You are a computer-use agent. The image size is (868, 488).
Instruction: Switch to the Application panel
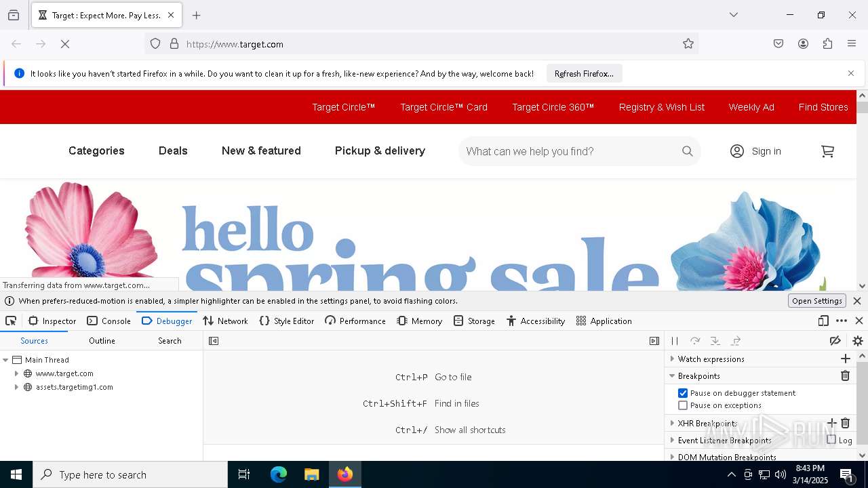click(x=604, y=321)
